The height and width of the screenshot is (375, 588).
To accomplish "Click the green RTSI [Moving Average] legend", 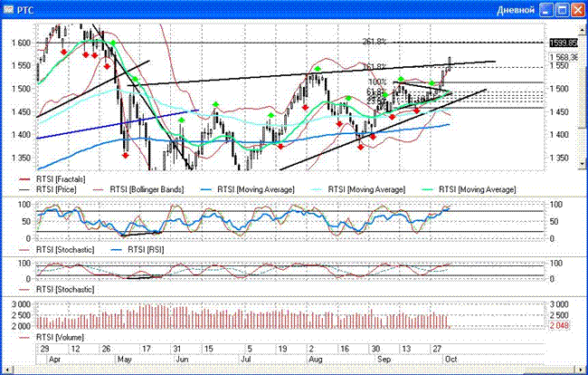I will tap(476, 189).
